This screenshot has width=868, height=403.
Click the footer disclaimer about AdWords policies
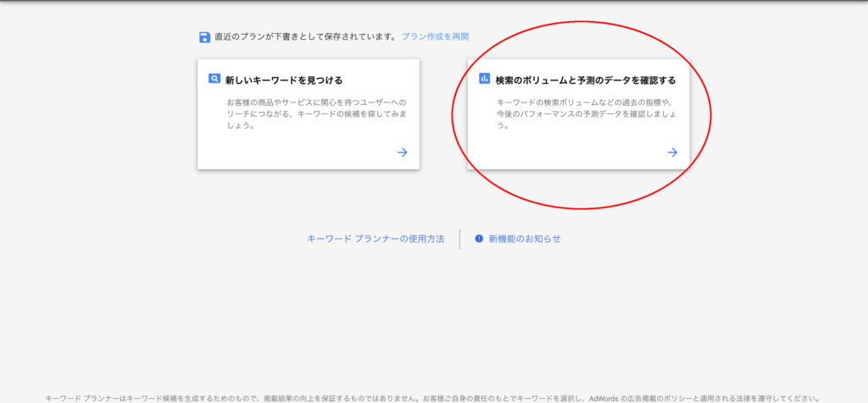432,397
